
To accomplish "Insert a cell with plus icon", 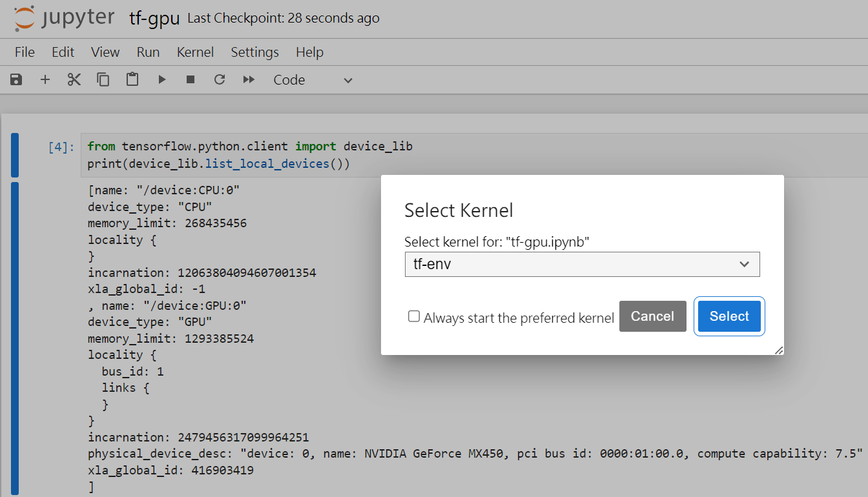I will pos(45,79).
